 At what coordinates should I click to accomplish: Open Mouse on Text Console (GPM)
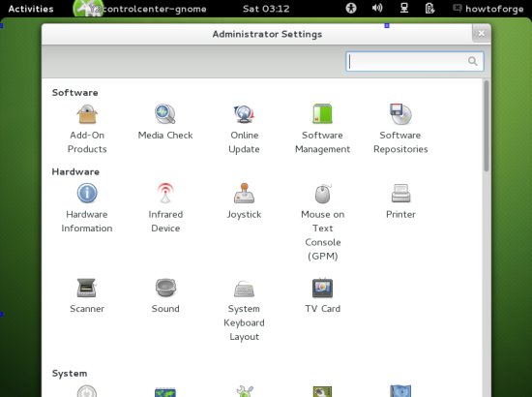pos(322,222)
